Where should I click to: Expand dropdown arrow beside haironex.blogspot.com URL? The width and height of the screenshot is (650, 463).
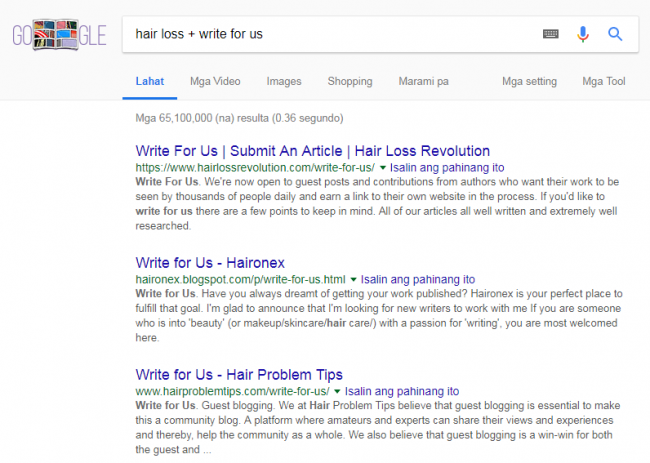coord(353,280)
